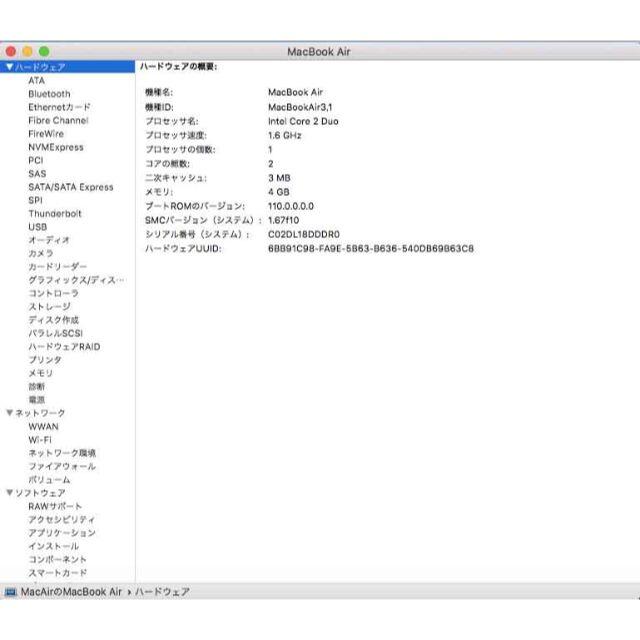Image resolution: width=640 pixels, height=640 pixels.
Task: Collapse the ネットワーク section triangle
Action: [x=10, y=413]
